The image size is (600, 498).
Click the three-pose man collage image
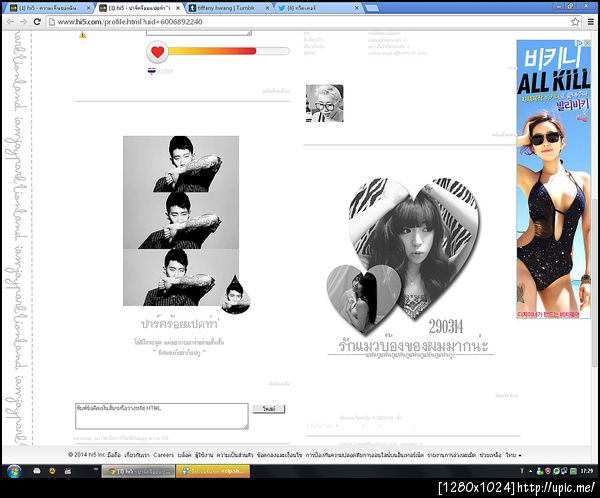[181, 220]
